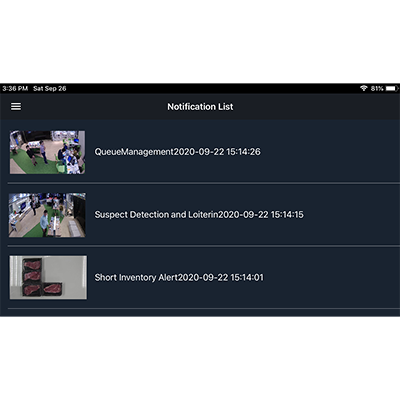Tap the Notification List title
Viewport: 400px width, 400px height.
tap(200, 107)
